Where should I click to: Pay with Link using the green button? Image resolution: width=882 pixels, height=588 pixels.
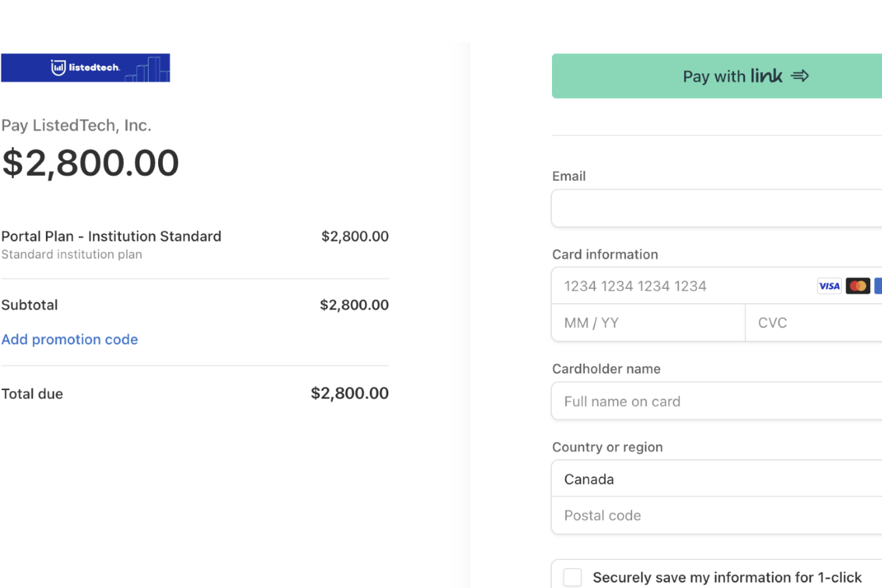(x=717, y=76)
